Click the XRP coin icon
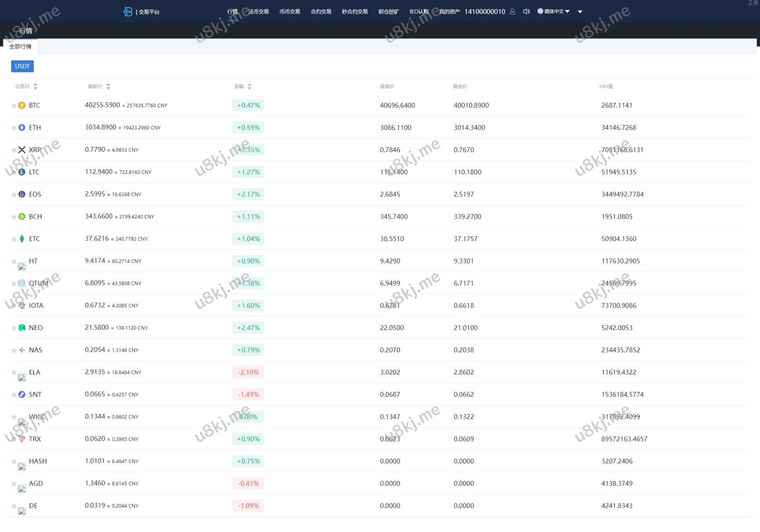Viewport: 760px width, 532px height. point(22,150)
